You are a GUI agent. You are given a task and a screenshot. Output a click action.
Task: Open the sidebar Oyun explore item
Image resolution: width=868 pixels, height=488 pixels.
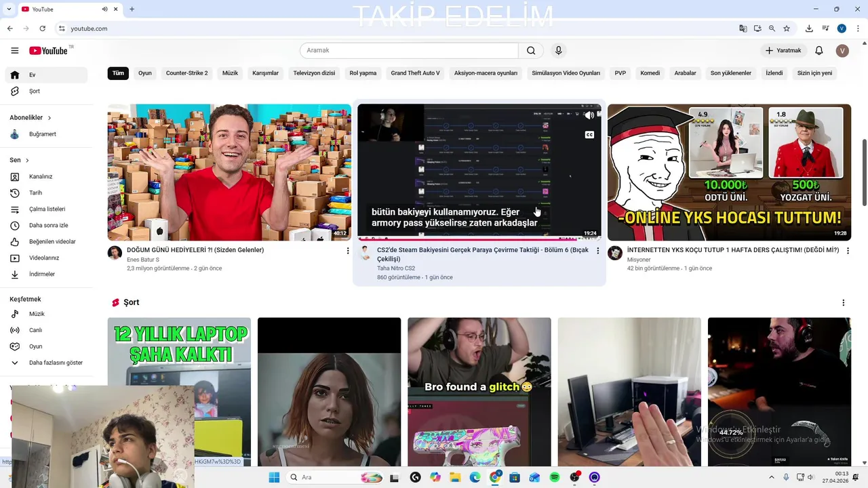(46, 347)
